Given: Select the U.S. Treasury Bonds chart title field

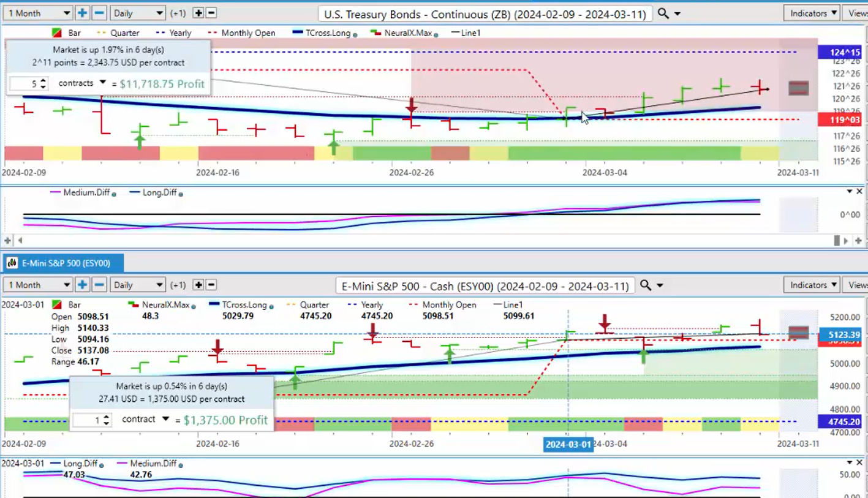Looking at the screenshot, I should coord(485,13).
